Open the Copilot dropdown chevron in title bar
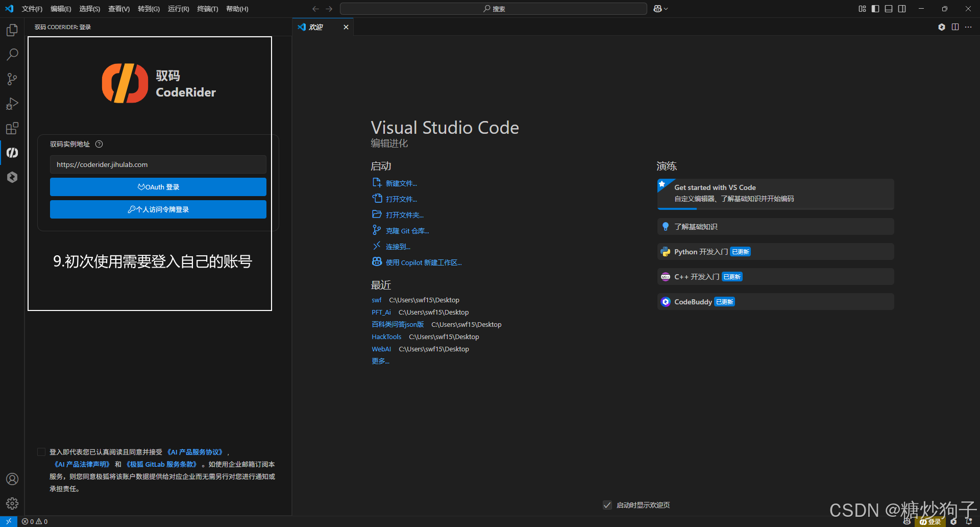This screenshot has width=980, height=527. click(x=666, y=9)
